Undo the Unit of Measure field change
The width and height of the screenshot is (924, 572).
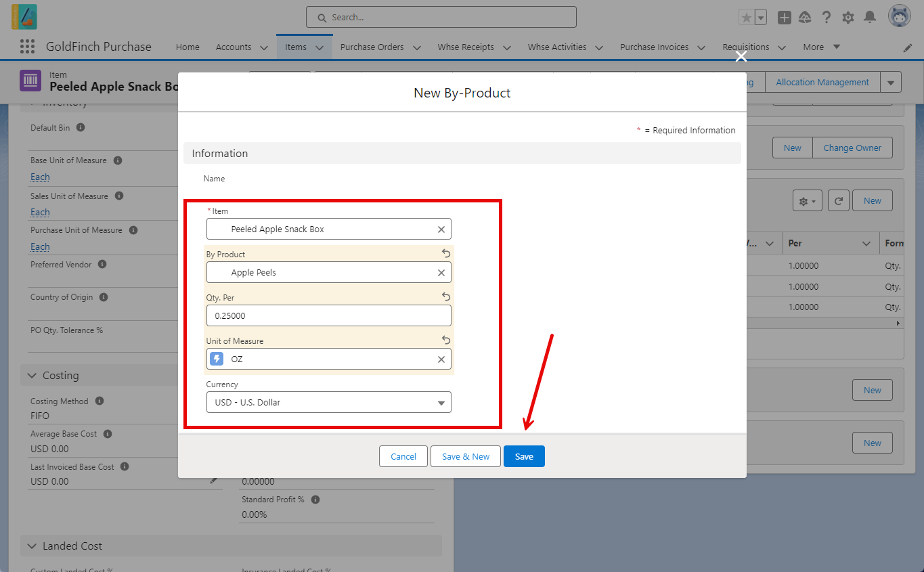point(446,340)
